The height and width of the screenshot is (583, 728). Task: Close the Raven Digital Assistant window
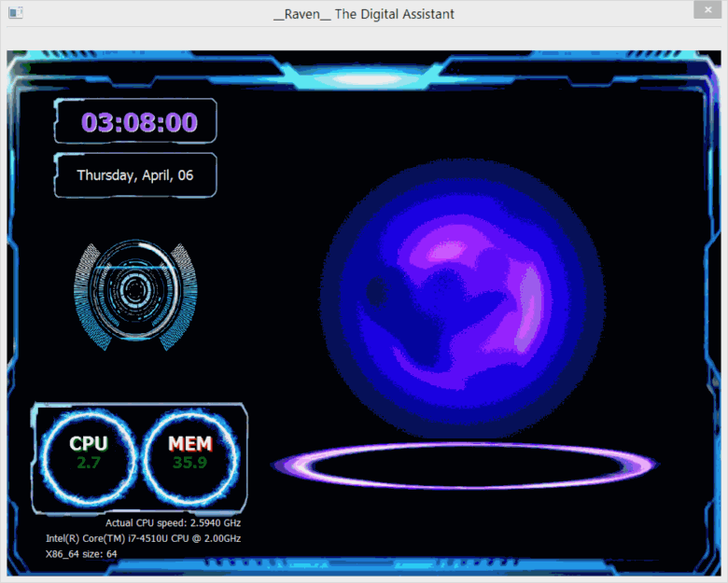pyautogui.click(x=707, y=9)
